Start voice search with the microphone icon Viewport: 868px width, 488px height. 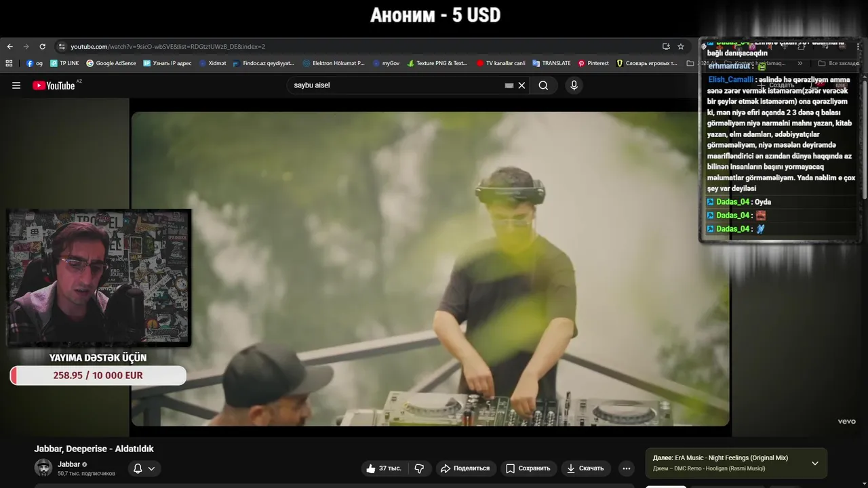click(574, 85)
